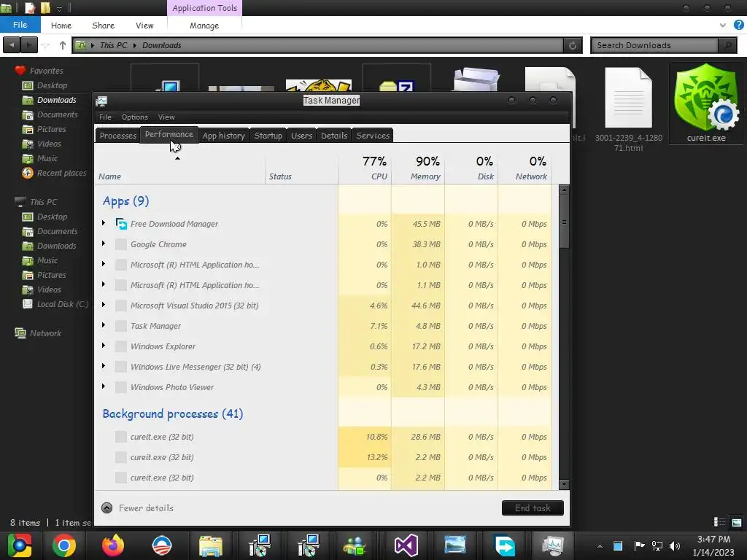Click Free Download Manager process icon

(x=121, y=223)
